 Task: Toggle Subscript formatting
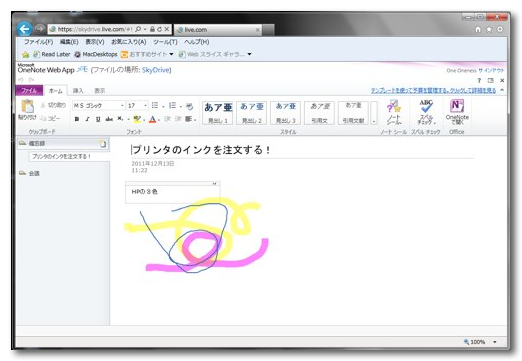click(120, 119)
